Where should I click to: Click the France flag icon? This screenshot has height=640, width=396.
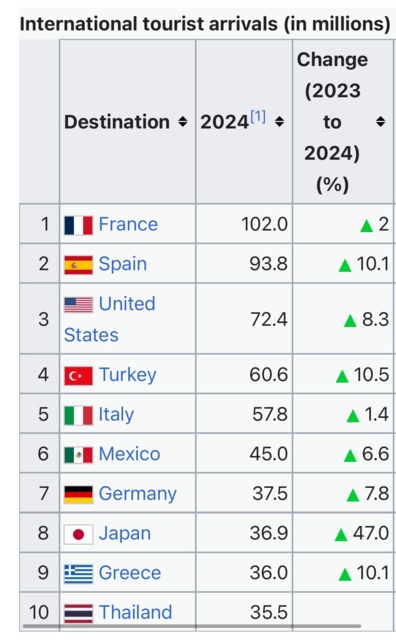coord(78,225)
